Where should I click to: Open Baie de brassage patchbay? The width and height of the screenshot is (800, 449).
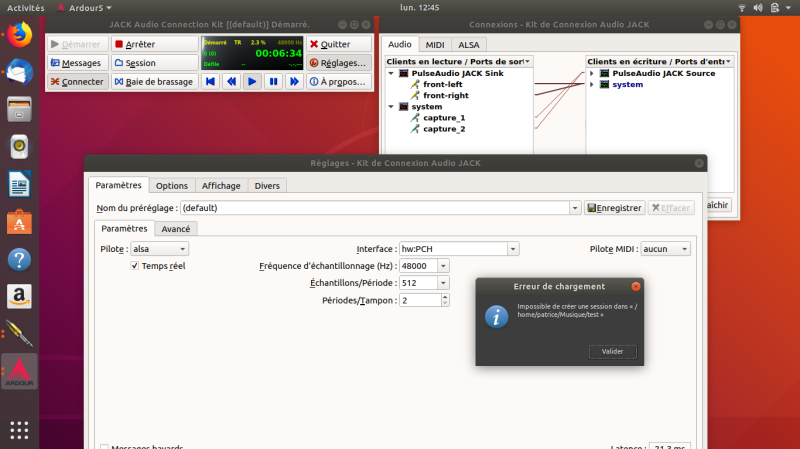pos(155,82)
